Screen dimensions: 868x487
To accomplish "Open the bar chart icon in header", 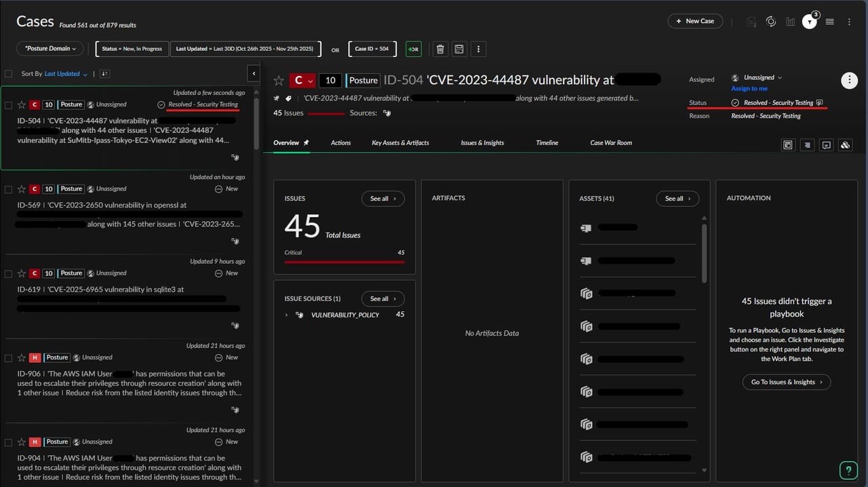I will click(790, 22).
